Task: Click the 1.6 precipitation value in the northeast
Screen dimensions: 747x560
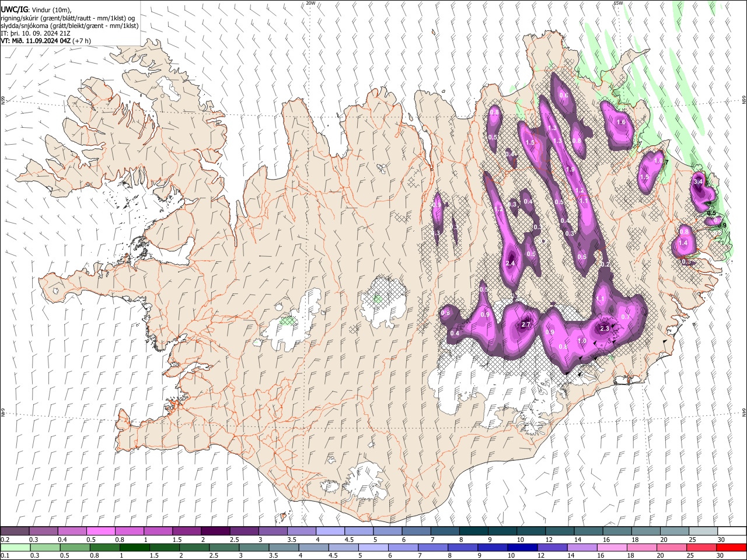Action: [621, 122]
